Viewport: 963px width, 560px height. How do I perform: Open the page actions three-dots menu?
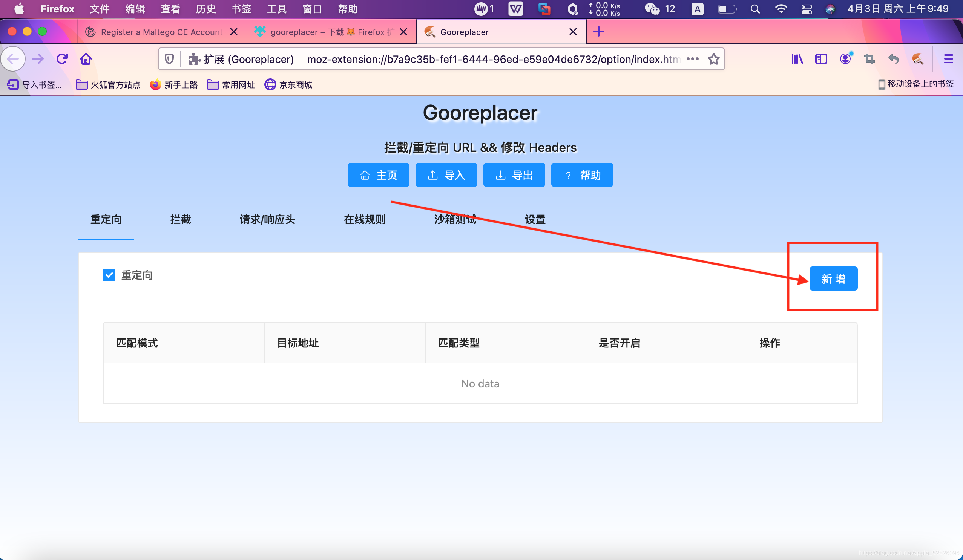[x=692, y=59]
